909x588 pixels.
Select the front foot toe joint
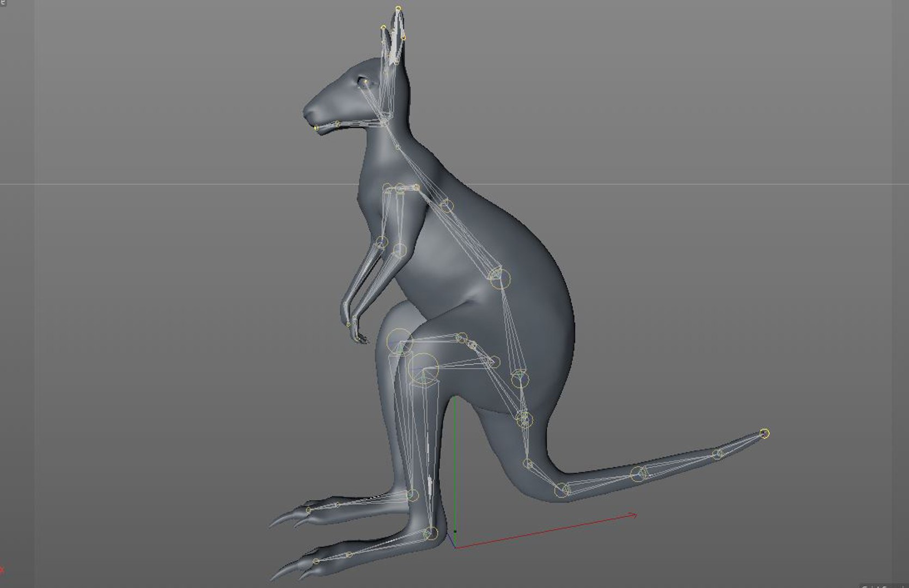(x=316, y=561)
